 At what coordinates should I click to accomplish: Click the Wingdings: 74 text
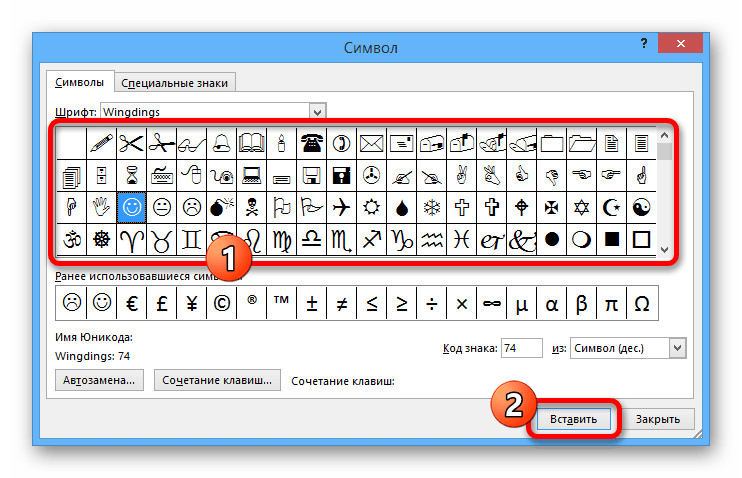92,356
